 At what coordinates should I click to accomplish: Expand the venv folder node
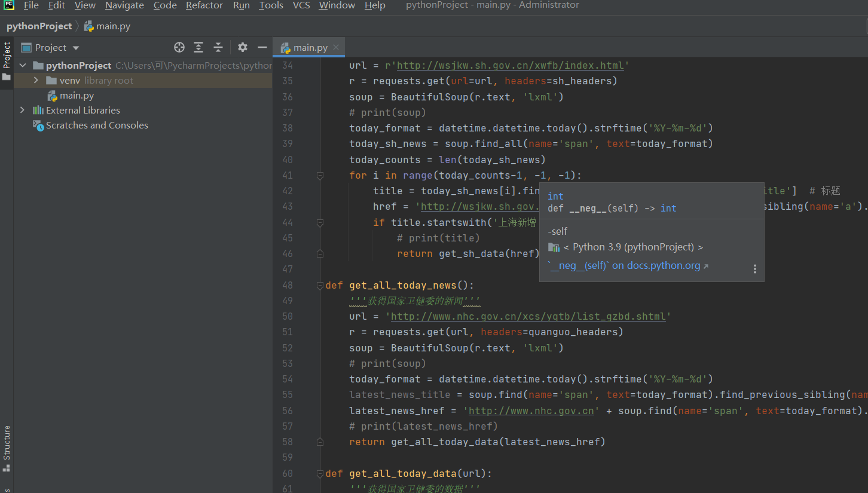click(x=36, y=80)
